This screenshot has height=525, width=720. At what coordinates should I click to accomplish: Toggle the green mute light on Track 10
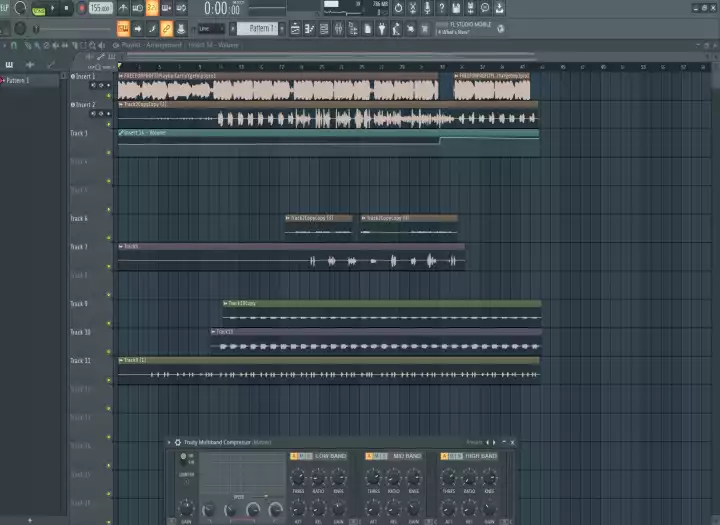109,352
